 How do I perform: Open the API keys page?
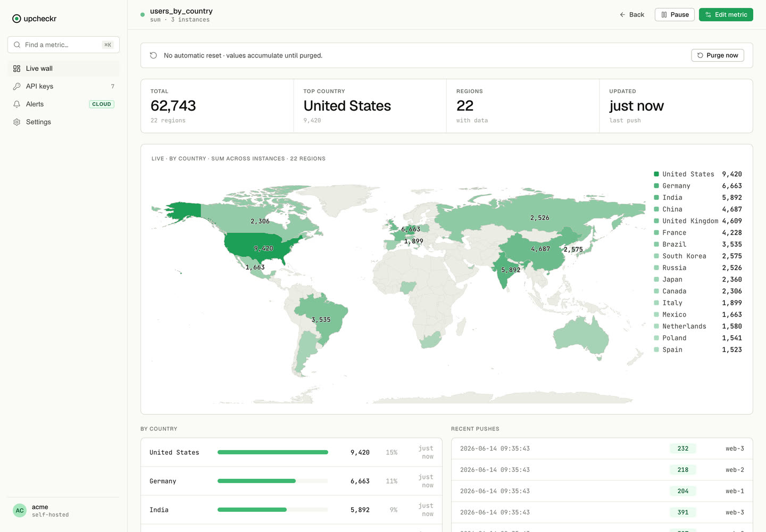point(63,86)
